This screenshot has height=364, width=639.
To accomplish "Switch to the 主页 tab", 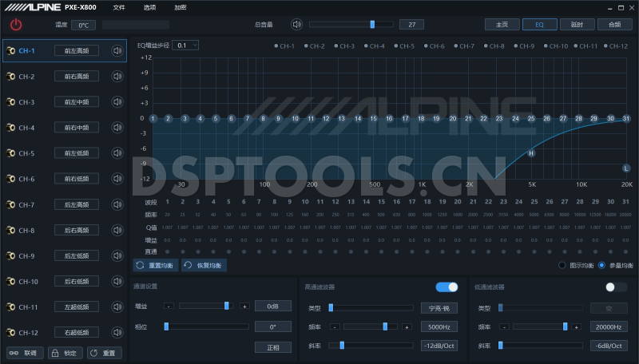I will tap(502, 25).
